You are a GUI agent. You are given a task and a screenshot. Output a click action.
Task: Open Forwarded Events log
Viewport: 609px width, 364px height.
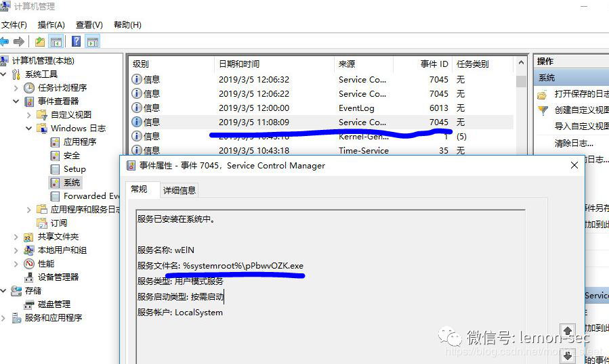coord(91,196)
